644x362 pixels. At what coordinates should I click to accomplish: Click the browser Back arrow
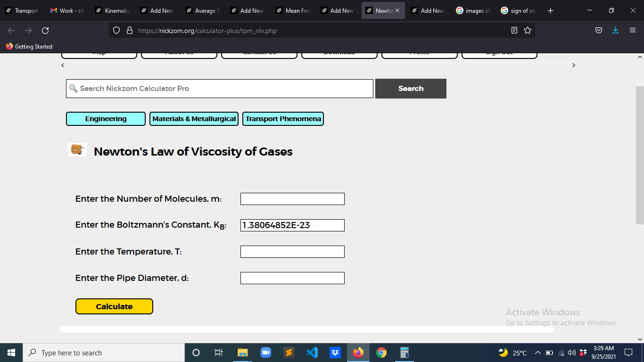coord(11,31)
